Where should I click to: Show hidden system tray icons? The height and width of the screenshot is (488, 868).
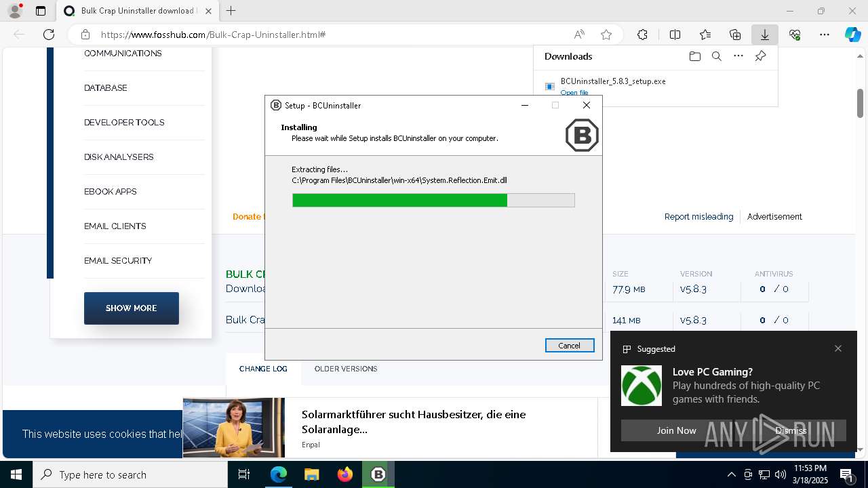coord(731,474)
